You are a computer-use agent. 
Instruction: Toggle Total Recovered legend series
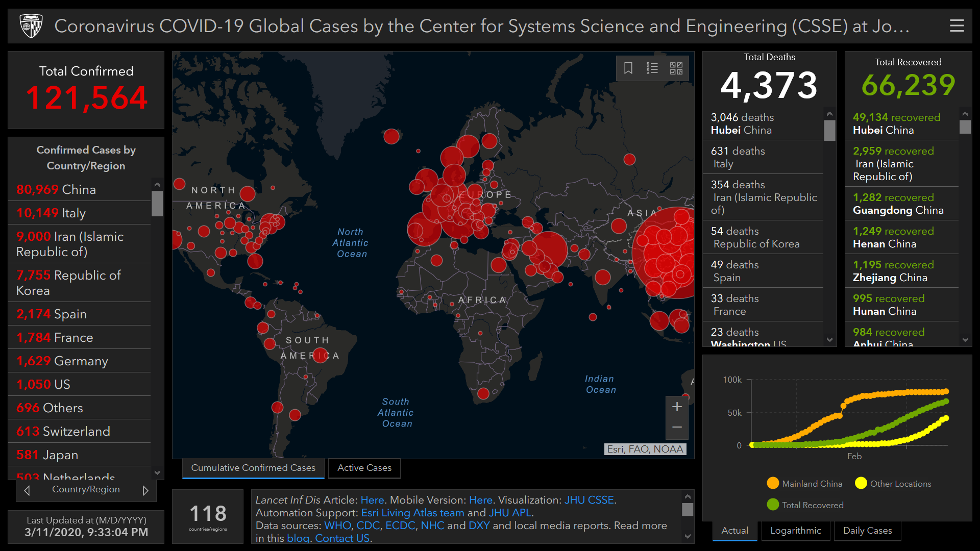[805, 505]
